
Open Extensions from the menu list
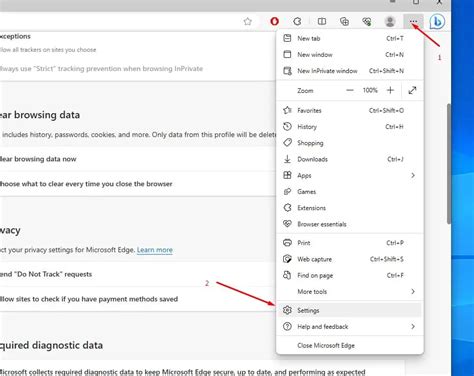(x=350, y=208)
